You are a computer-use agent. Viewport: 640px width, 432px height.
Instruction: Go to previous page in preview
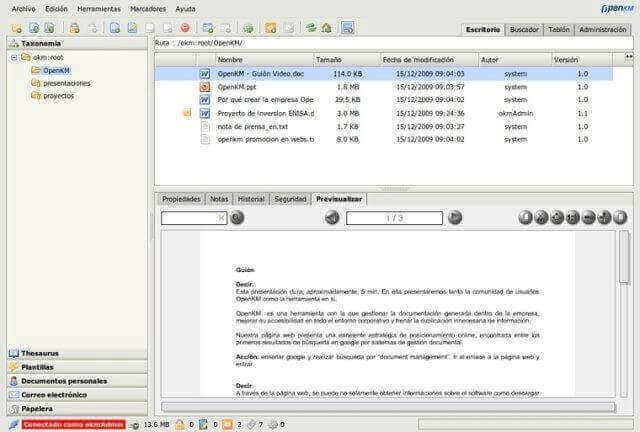click(332, 218)
